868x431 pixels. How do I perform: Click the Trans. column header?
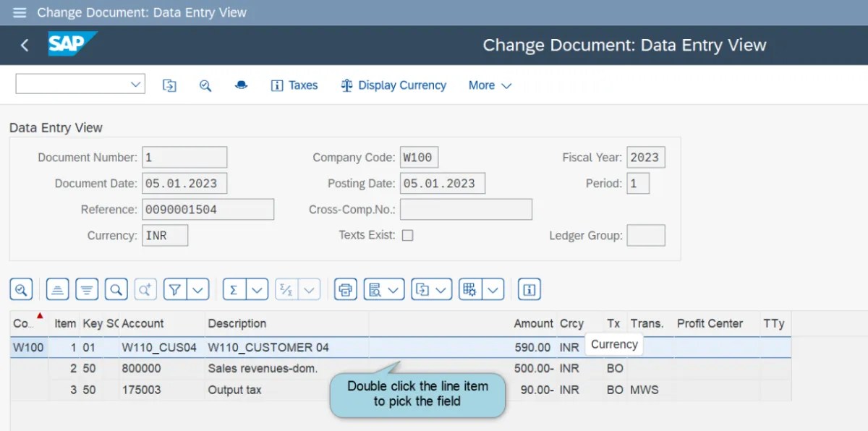tap(650, 324)
